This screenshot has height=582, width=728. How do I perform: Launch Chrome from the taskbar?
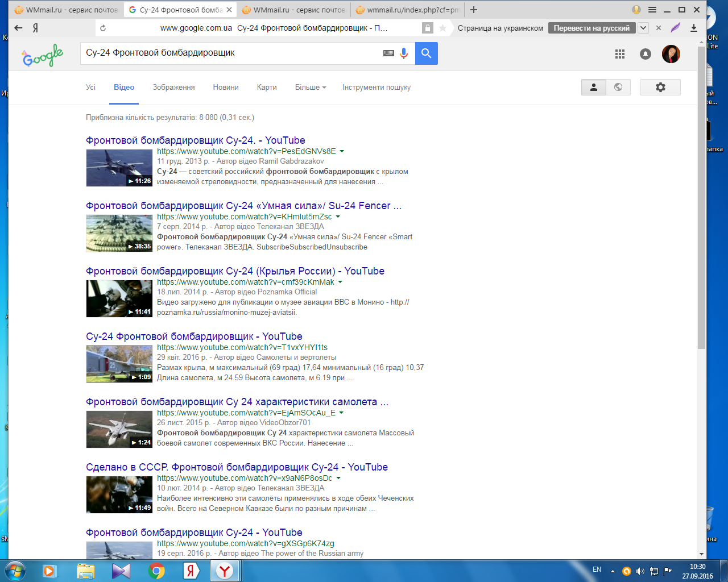click(156, 571)
